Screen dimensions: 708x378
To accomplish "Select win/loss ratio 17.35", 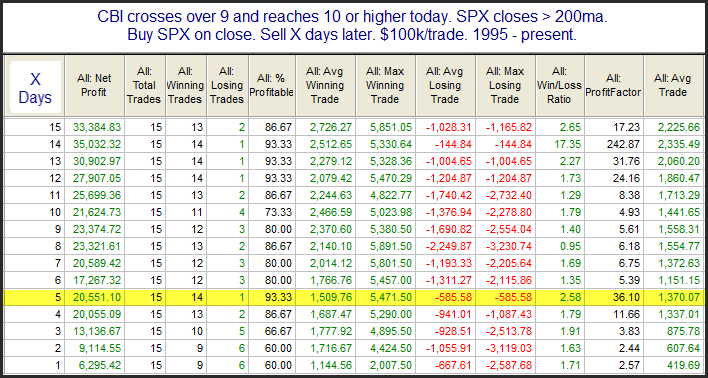I will (569, 145).
